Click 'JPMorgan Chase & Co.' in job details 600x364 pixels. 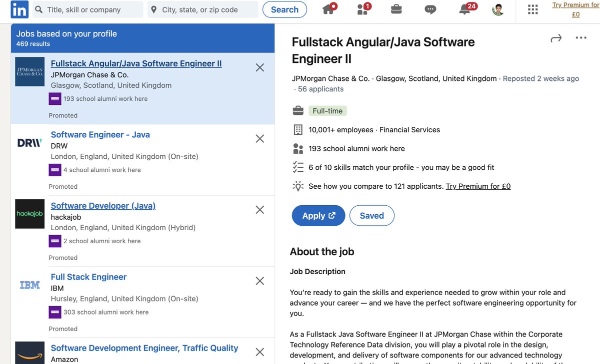[x=330, y=78]
